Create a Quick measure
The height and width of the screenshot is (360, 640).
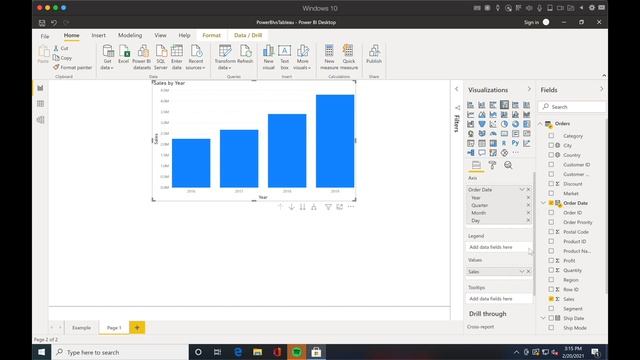pos(349,57)
